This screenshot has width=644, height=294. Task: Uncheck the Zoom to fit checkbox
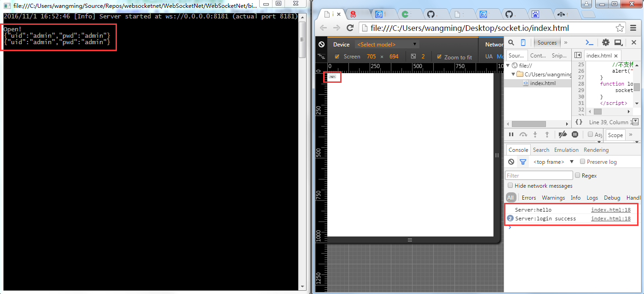point(439,57)
